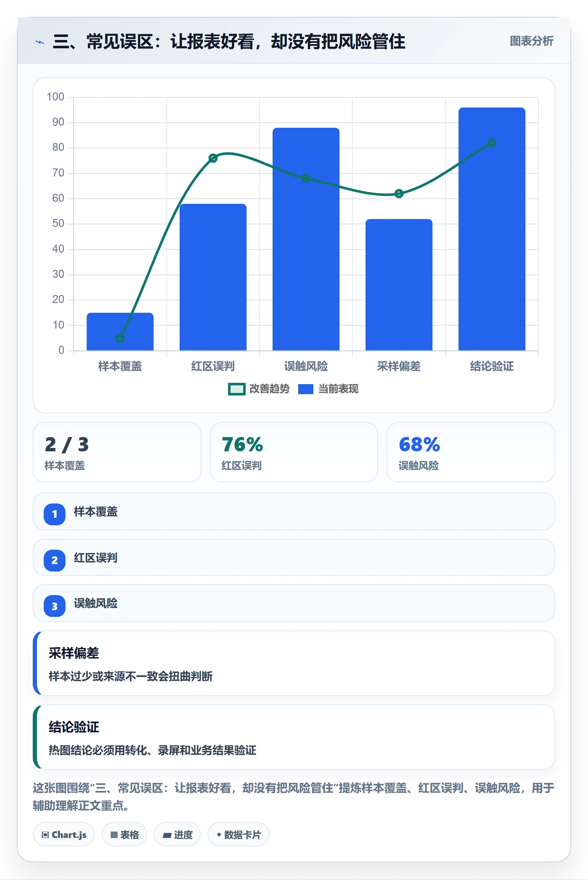Select the 误触风险 list row text
The height and width of the screenshot is (880, 588).
tap(96, 603)
